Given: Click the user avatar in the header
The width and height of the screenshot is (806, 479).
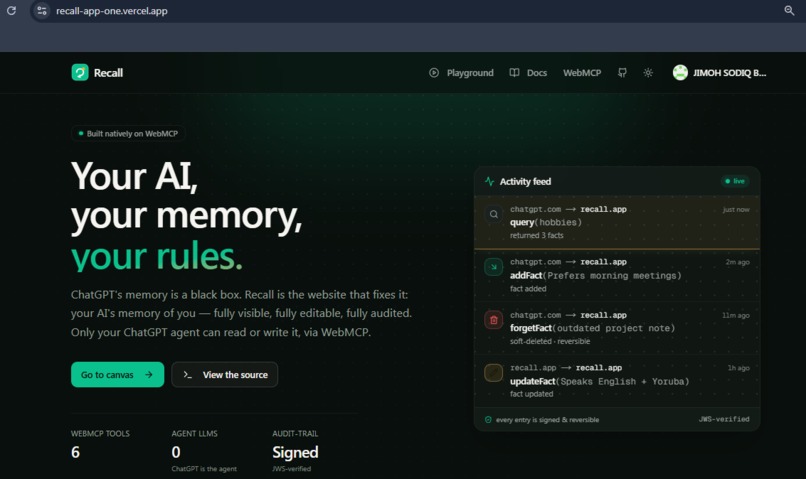Looking at the screenshot, I should [680, 72].
